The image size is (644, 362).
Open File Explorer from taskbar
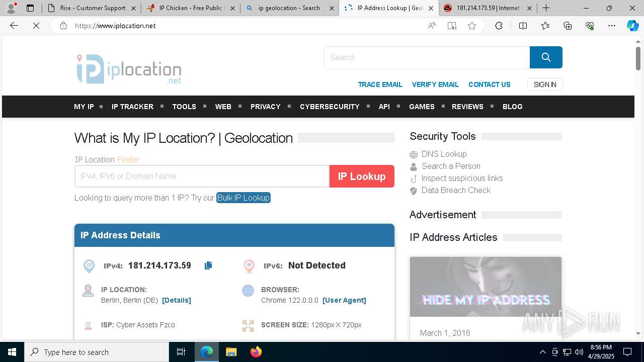click(231, 352)
